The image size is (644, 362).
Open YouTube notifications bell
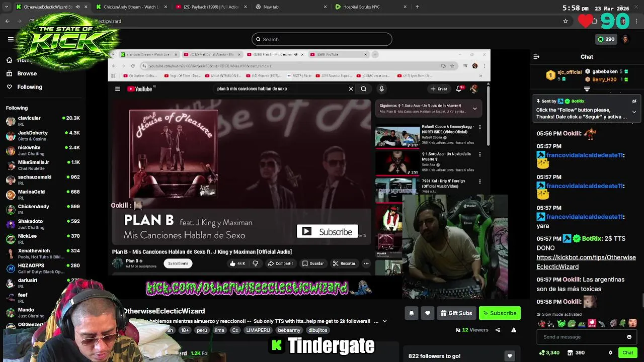[459, 89]
